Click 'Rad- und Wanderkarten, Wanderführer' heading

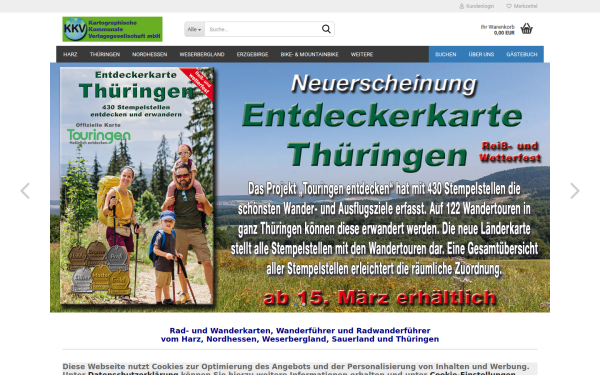pos(300,331)
